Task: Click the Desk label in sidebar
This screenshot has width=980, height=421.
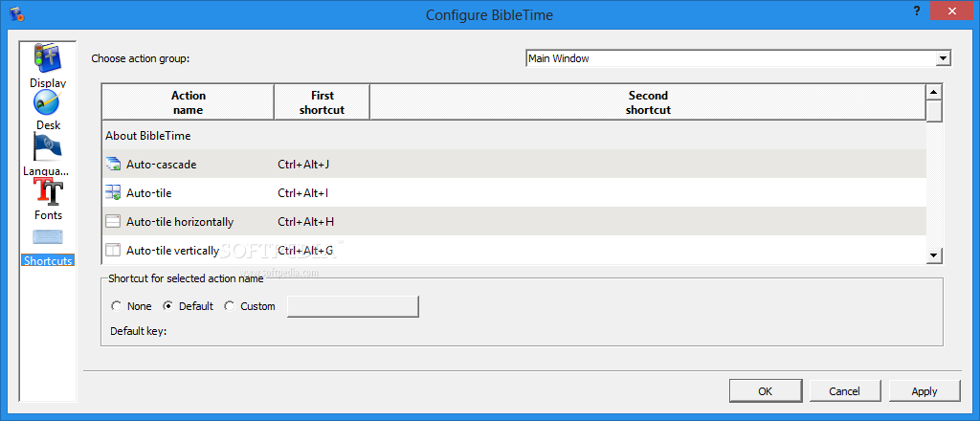Action: click(48, 125)
